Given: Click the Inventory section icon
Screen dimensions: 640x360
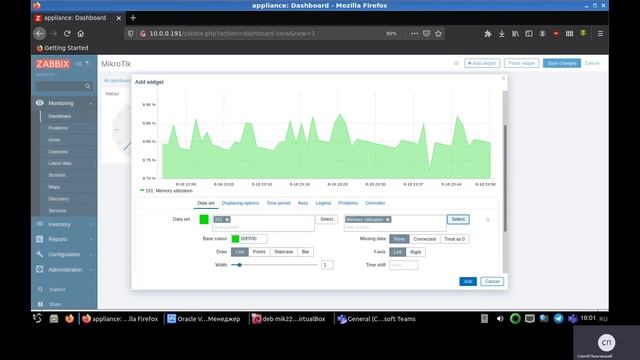Looking at the screenshot, I should coord(40,224).
